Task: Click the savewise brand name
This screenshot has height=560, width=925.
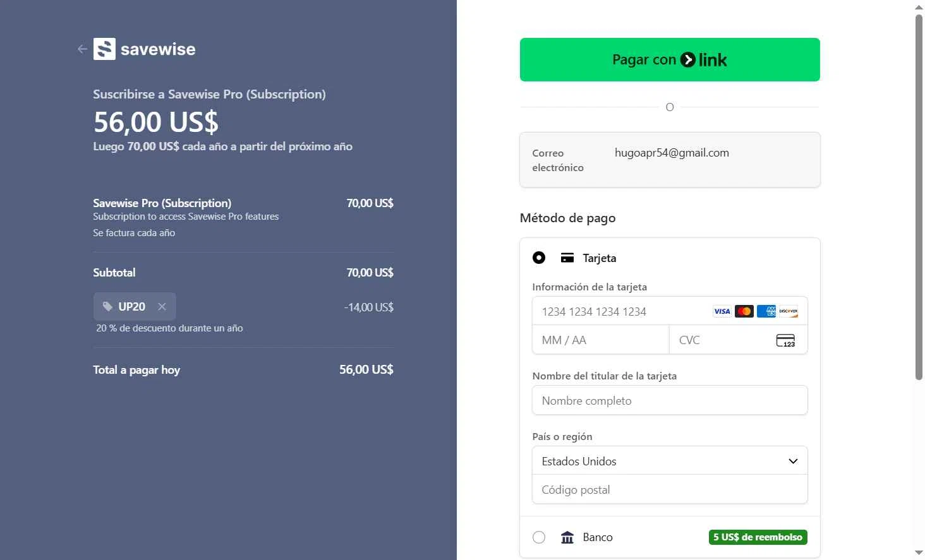Action: (158, 49)
